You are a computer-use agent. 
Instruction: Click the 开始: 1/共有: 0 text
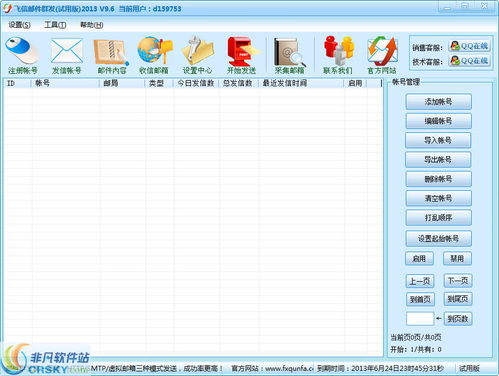point(416,349)
